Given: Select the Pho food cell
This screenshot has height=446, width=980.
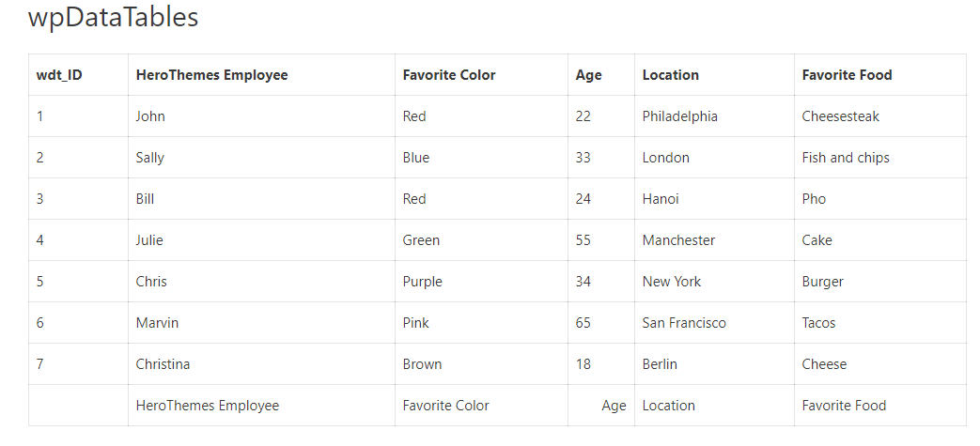Looking at the screenshot, I should click(x=814, y=199).
